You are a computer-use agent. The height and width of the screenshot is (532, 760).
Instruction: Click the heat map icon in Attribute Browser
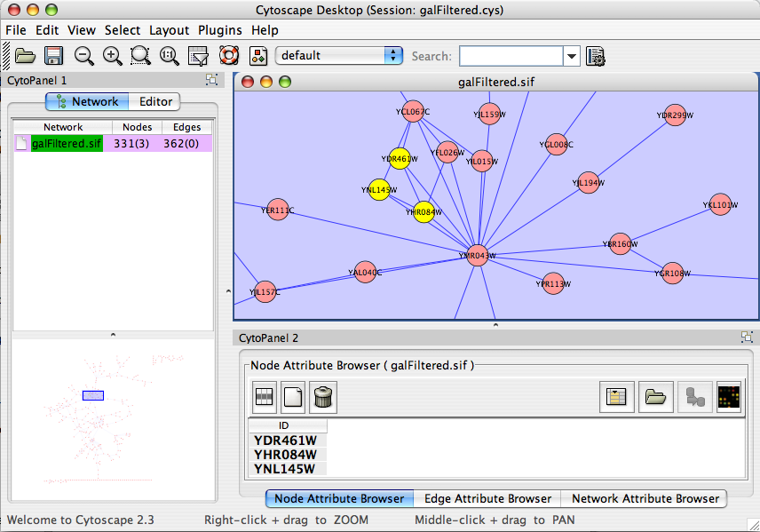[x=729, y=397]
